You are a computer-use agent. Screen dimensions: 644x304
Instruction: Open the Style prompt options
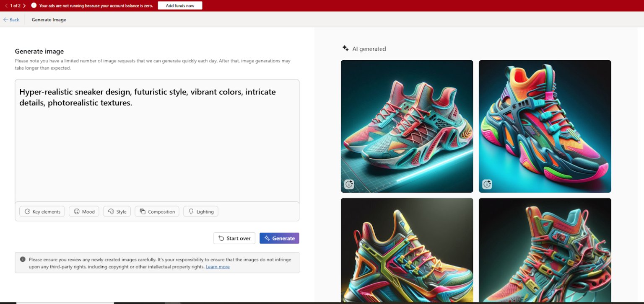[x=117, y=211]
